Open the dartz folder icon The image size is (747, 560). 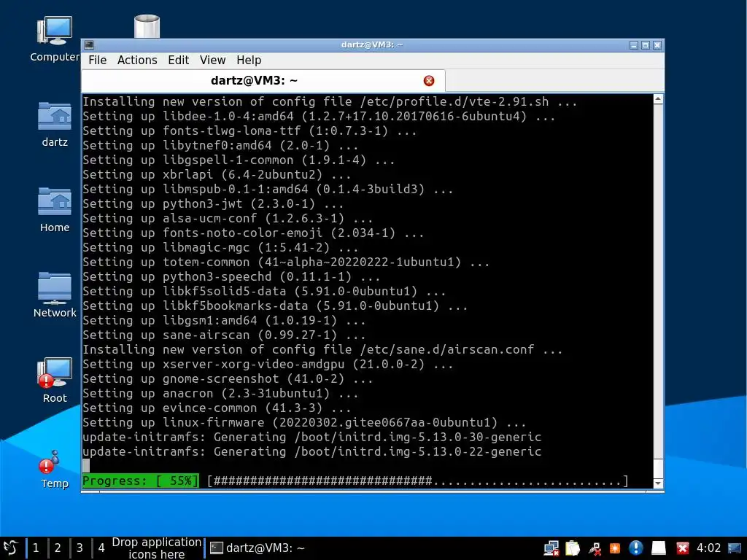tap(54, 124)
